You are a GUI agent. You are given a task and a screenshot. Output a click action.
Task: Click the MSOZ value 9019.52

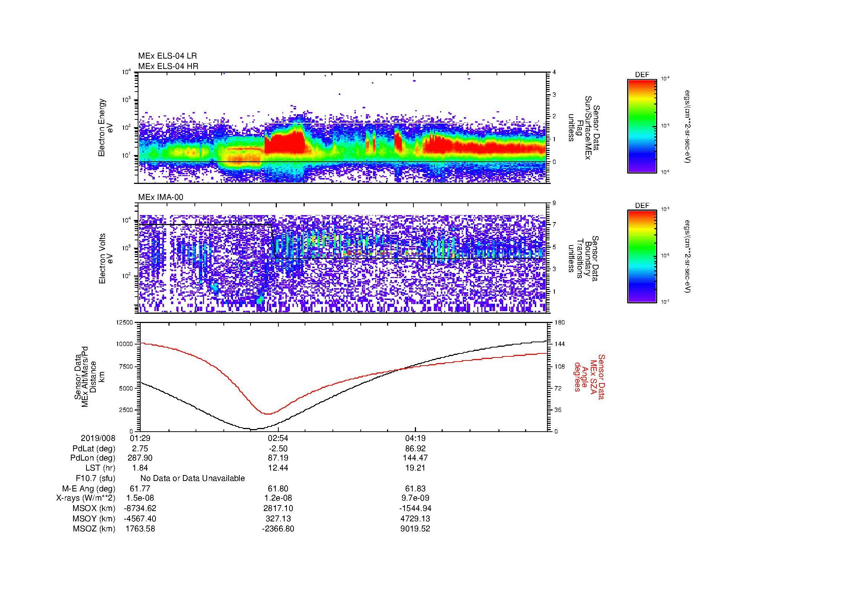416,529
